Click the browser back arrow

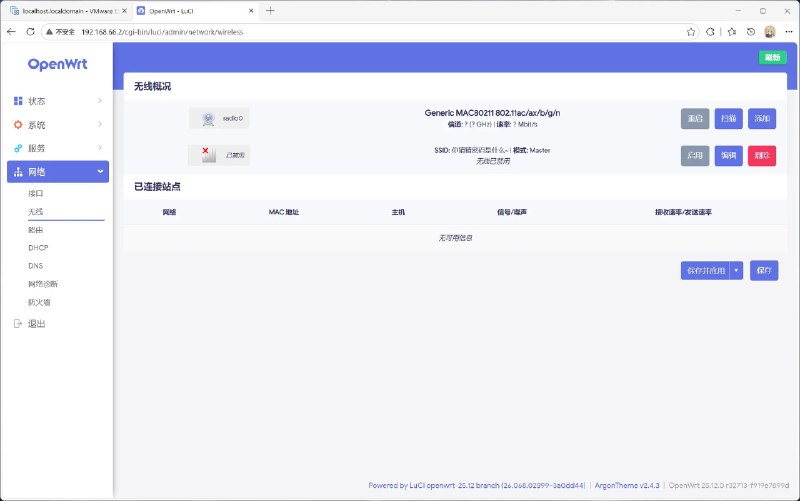click(11, 32)
